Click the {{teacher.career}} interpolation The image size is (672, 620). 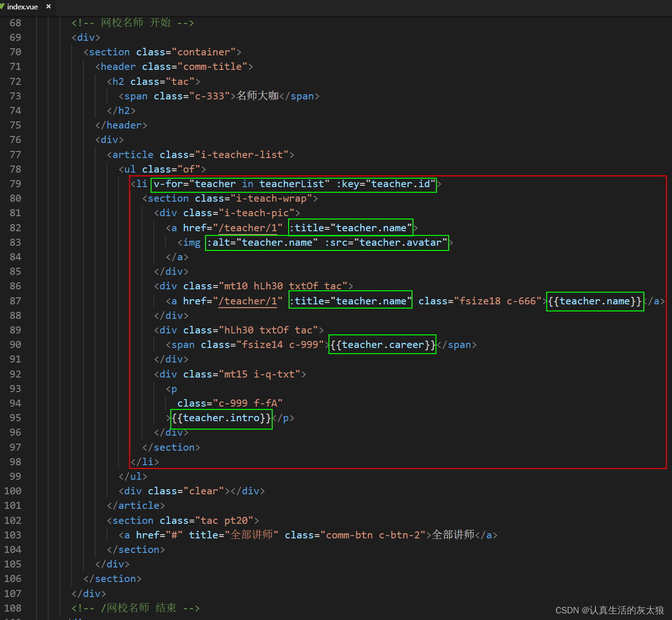tap(382, 345)
